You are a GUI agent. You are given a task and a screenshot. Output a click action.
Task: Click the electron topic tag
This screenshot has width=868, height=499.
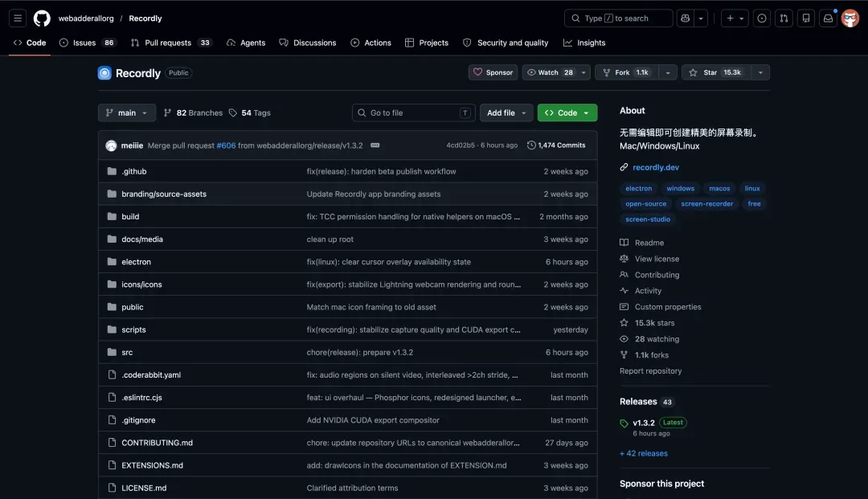[x=639, y=188]
